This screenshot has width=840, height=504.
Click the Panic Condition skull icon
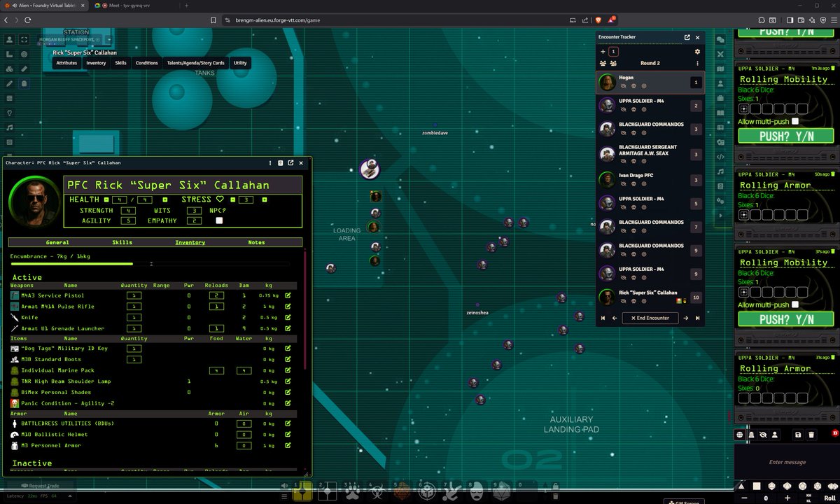15,404
